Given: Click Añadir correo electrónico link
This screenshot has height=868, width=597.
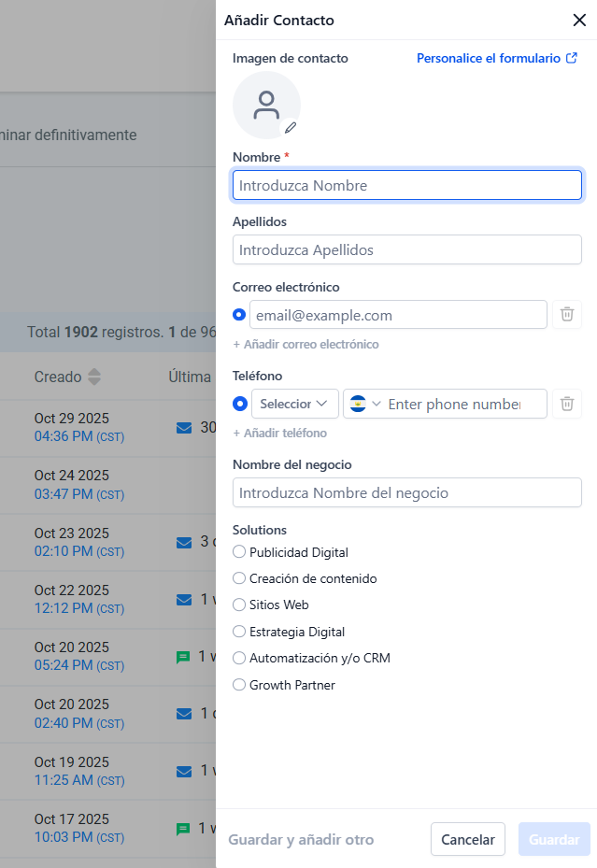Looking at the screenshot, I should click(x=306, y=344).
